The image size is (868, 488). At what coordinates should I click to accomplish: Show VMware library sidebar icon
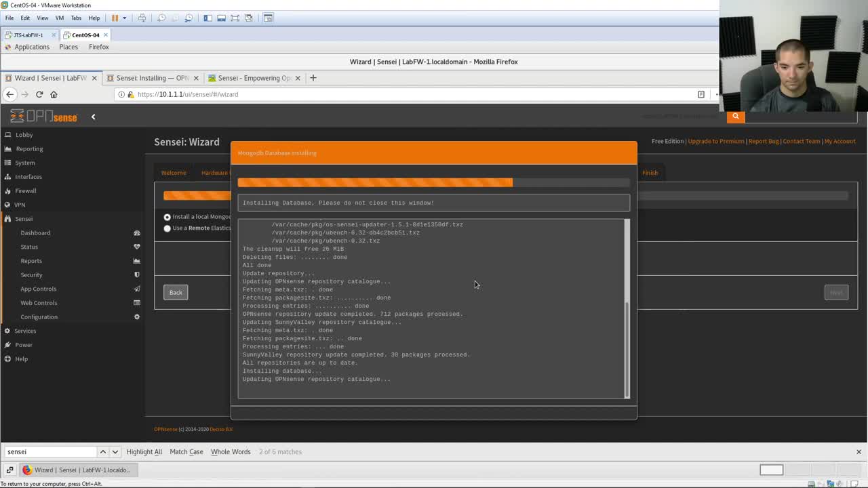pyautogui.click(x=208, y=18)
